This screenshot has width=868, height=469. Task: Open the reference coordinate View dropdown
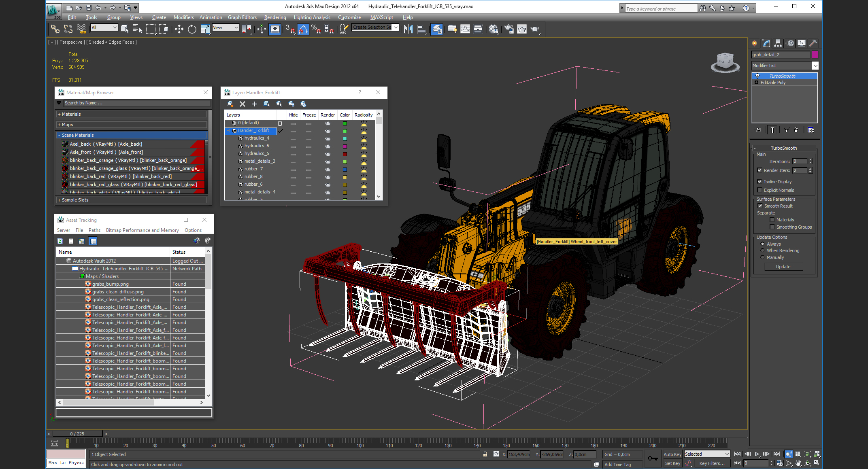[x=226, y=28]
